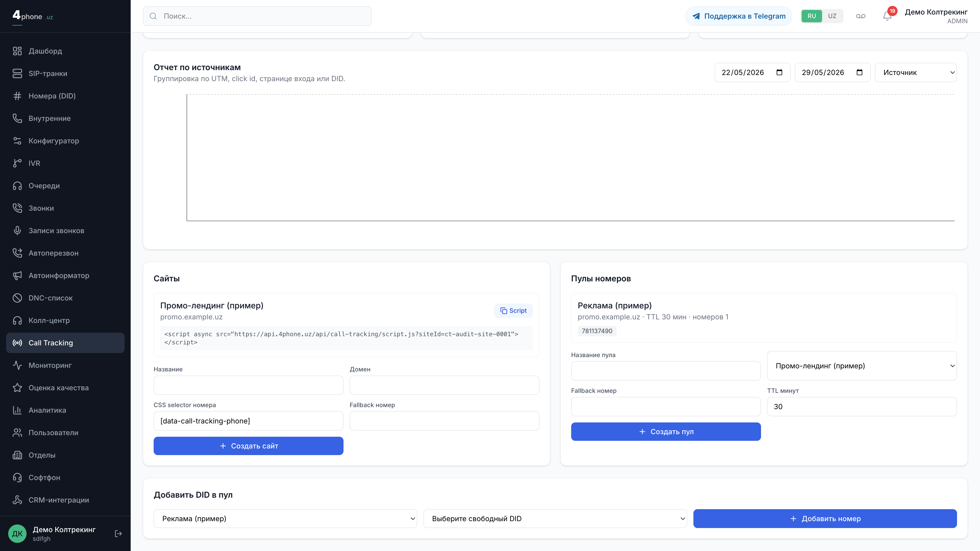980x551 pixels.
Task: Click the IVR branch icon
Action: [x=17, y=163]
